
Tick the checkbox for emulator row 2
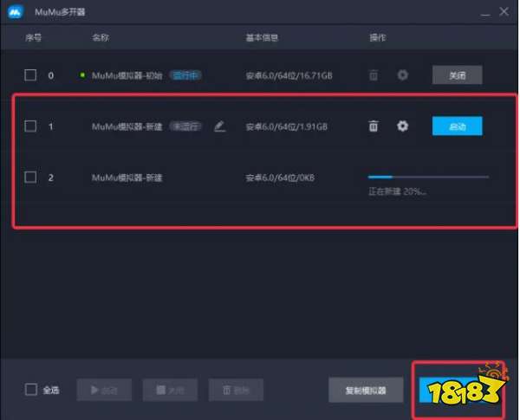coord(30,177)
